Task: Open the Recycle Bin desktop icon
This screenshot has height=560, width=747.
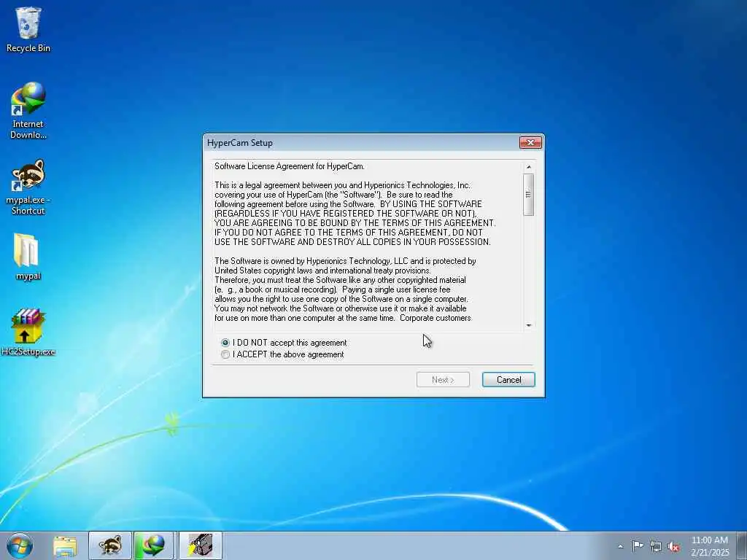Action: point(28,29)
